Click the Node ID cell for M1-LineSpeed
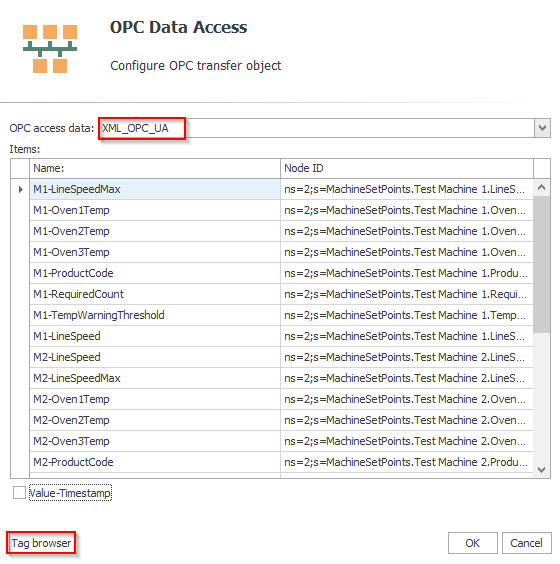Image resolution: width=560 pixels, height=564 pixels. (407, 336)
